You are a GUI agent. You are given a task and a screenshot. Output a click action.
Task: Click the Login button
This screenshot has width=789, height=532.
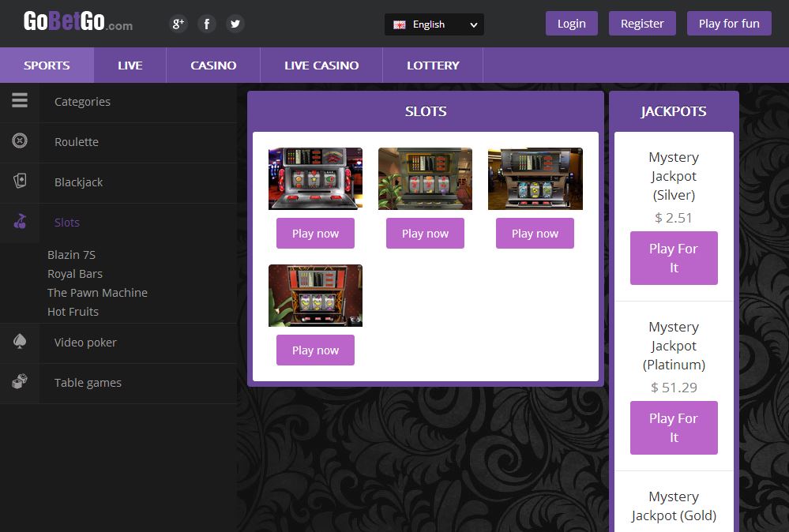(572, 24)
